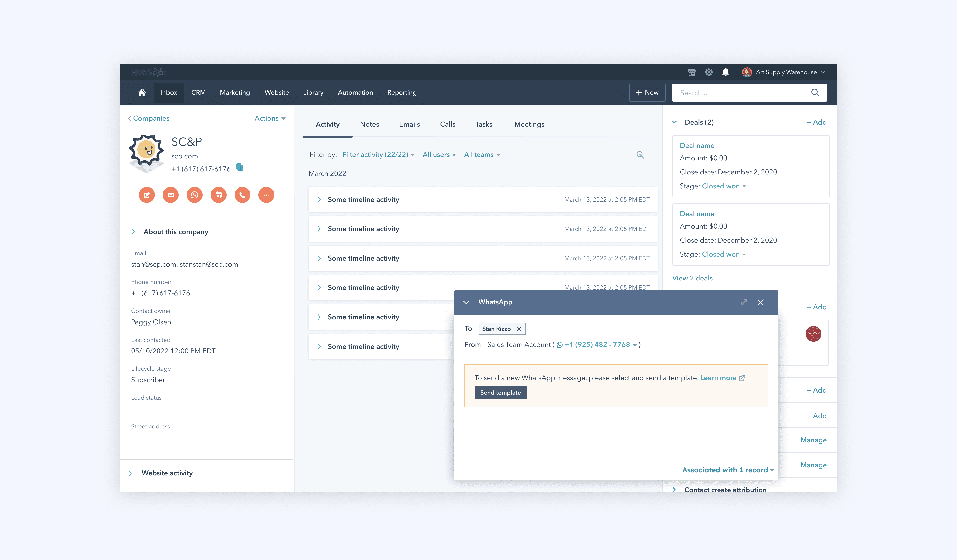Open the CRM navigation menu
Viewport: 957px width, 560px height.
(198, 93)
